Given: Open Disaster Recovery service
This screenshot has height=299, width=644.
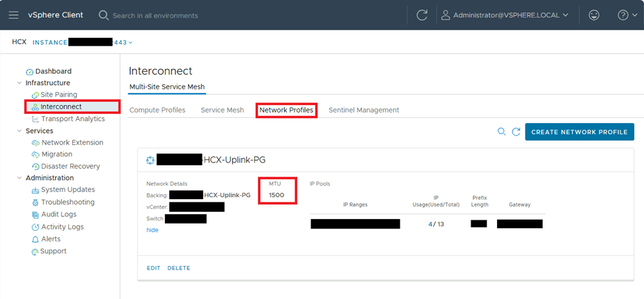Looking at the screenshot, I should coord(71,166).
